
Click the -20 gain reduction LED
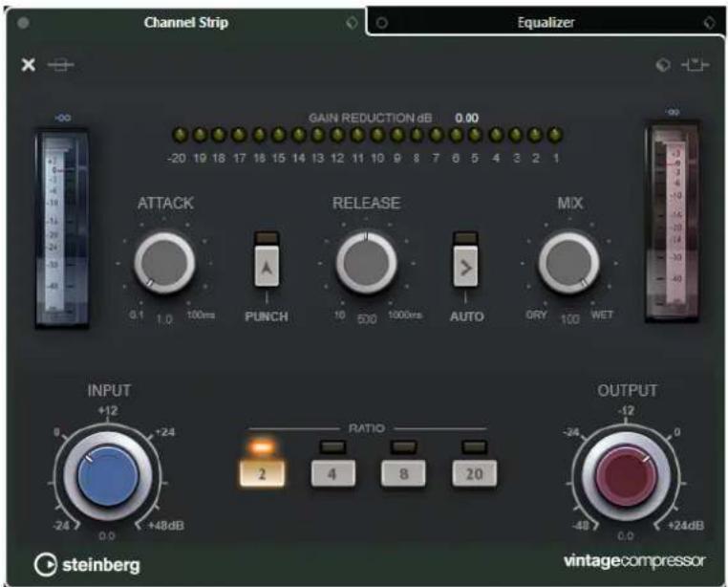(x=180, y=135)
